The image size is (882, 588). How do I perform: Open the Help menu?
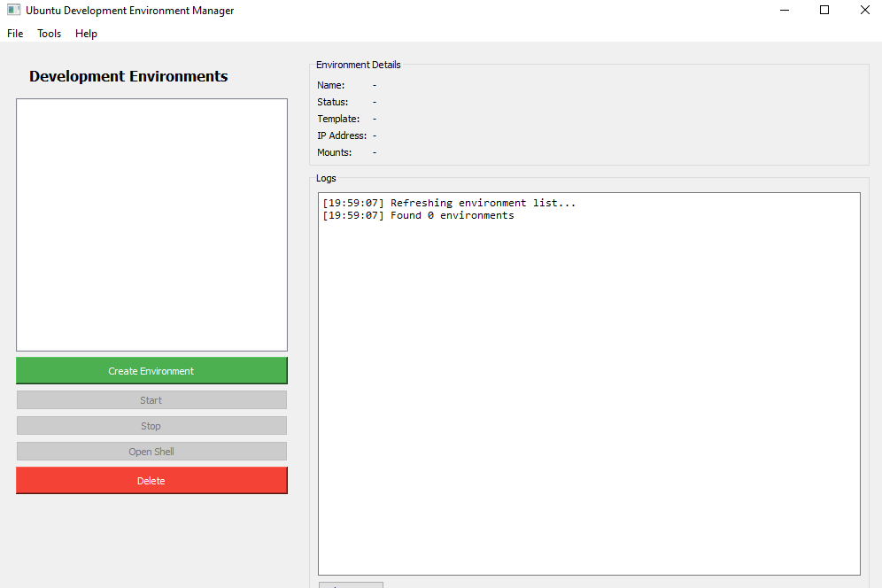click(x=86, y=34)
